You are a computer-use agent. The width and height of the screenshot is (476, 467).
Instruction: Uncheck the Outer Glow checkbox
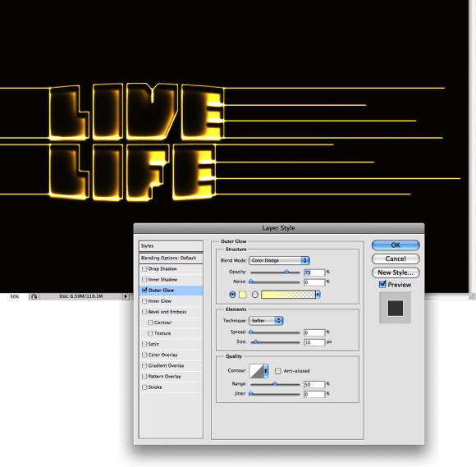(x=144, y=291)
